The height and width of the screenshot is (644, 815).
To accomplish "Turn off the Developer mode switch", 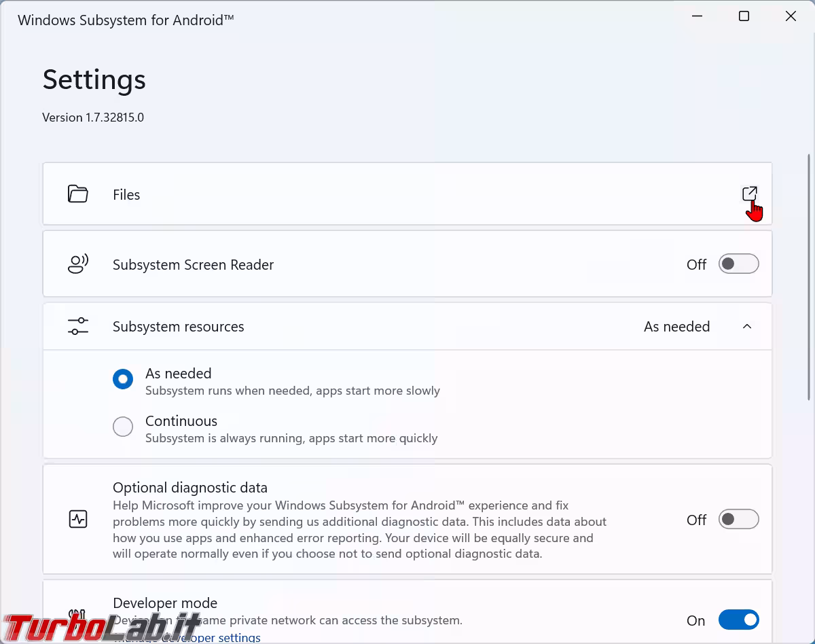I will [x=739, y=620].
